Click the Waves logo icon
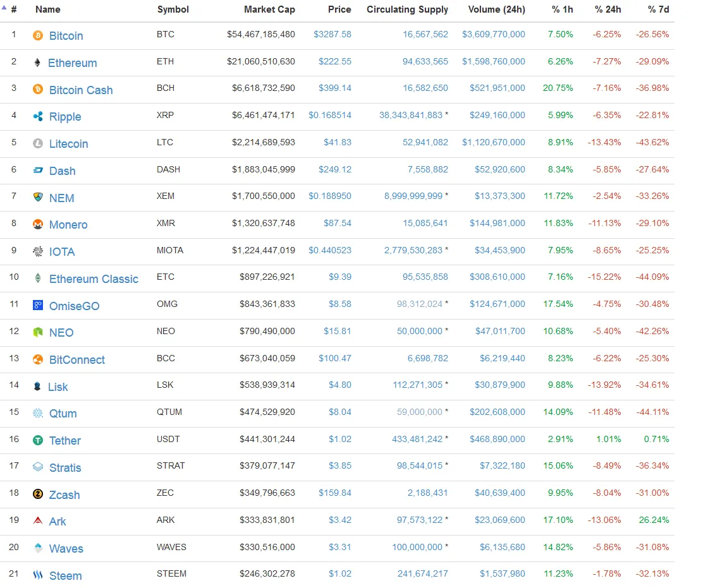Viewport: 713px width, 588px height. pos(38,548)
